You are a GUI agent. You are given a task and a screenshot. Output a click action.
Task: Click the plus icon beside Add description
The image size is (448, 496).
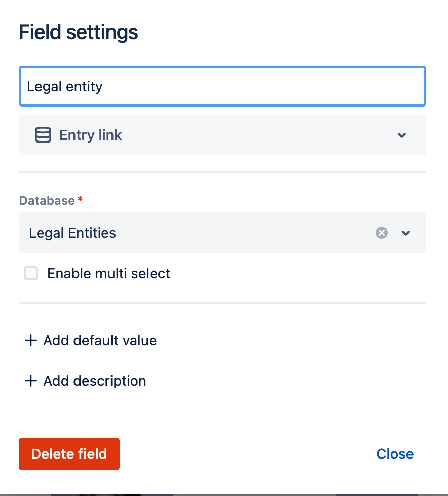click(31, 381)
